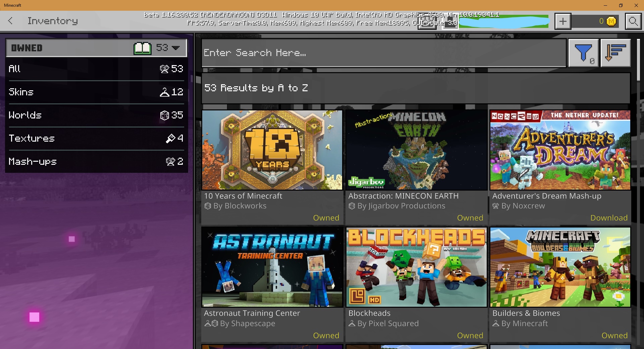This screenshot has height=349, width=644.
Task: Click the 'By Noxcrew' creator text
Action: 523,206
